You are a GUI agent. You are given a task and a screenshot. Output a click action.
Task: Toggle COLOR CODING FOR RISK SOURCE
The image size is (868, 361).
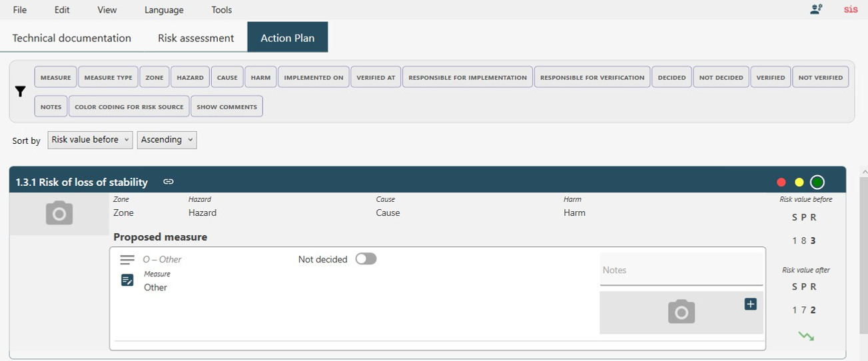[x=129, y=107]
